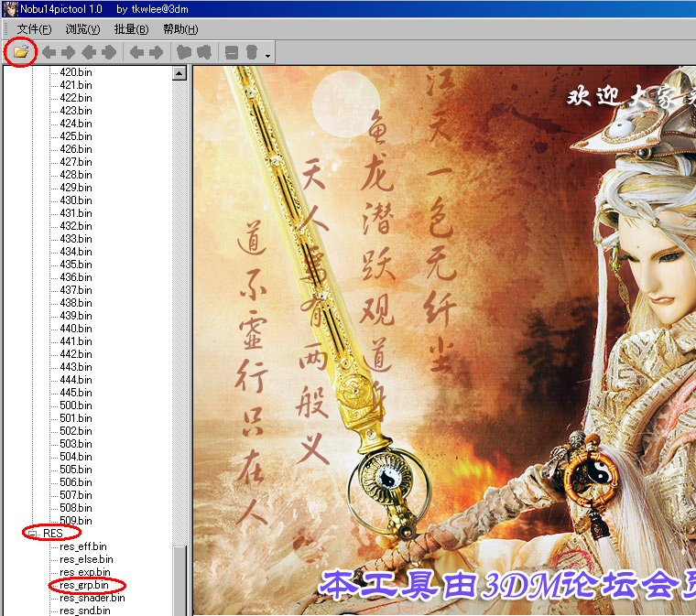
Task: Select 503.bin in the file tree
Action: pyautogui.click(x=76, y=444)
